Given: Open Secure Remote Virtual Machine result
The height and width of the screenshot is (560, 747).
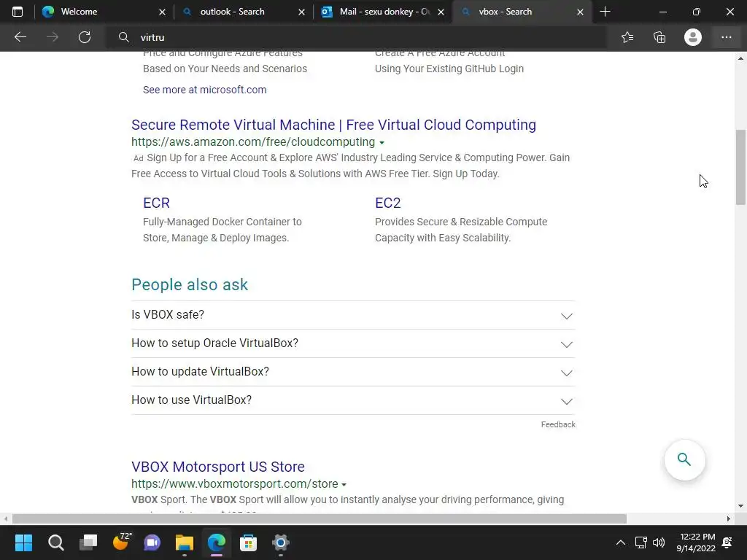Looking at the screenshot, I should 333,125.
